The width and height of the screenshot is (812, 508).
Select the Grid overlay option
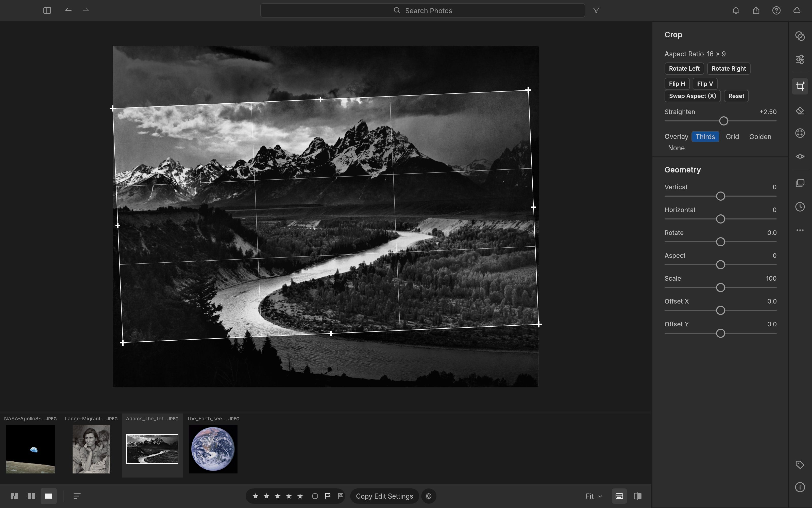(x=732, y=137)
